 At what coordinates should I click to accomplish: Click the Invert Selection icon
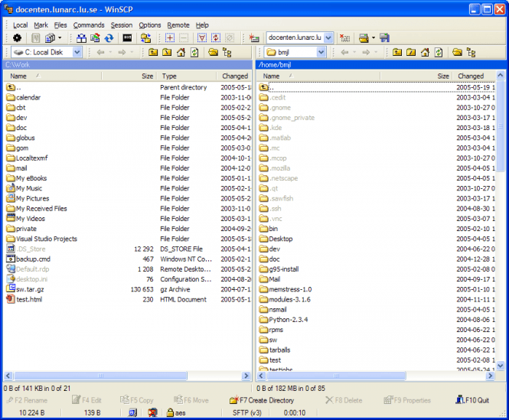tap(216, 38)
